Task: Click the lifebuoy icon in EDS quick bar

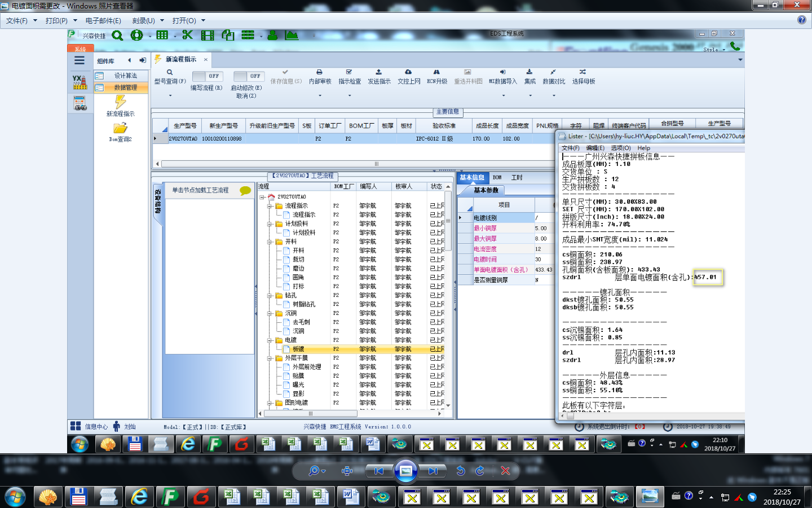Action: [x=136, y=36]
